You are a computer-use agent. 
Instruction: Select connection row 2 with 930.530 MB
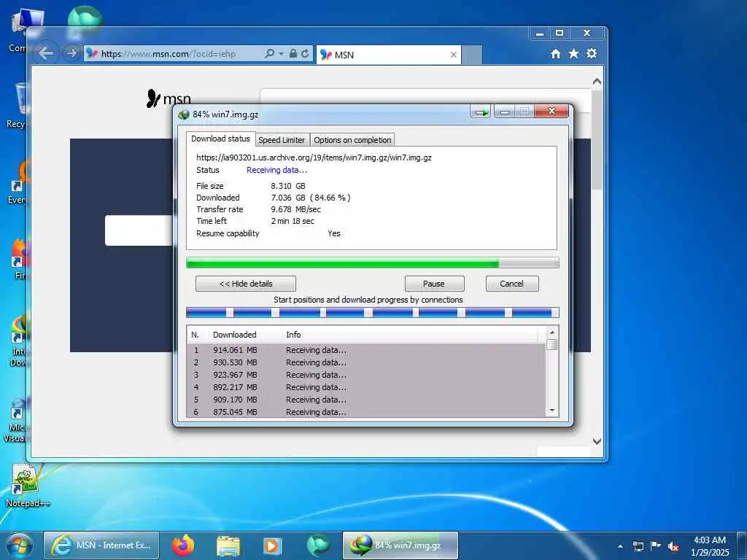coord(366,362)
